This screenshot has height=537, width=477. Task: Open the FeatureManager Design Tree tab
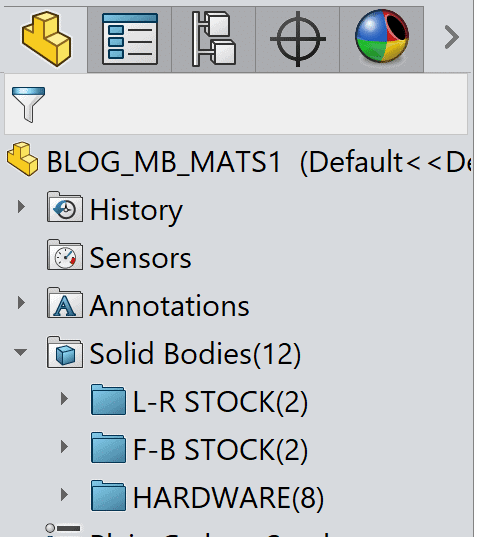46,39
